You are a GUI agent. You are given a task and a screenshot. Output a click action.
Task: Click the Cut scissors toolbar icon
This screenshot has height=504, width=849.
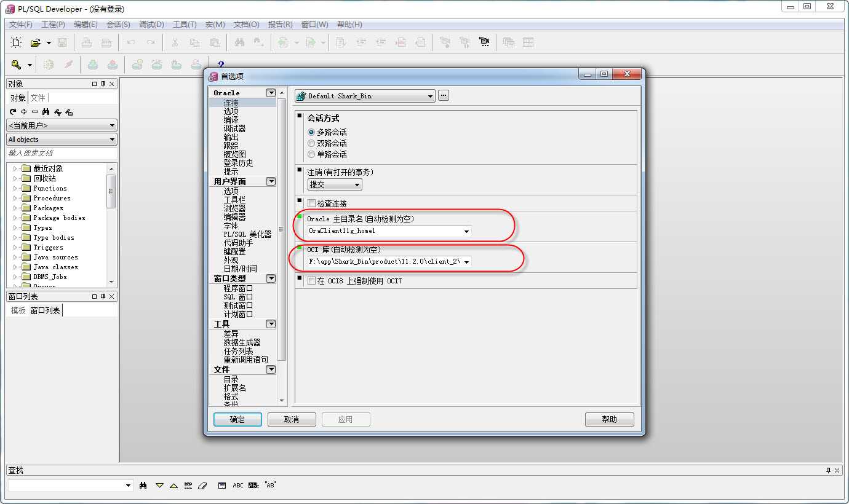tap(175, 42)
